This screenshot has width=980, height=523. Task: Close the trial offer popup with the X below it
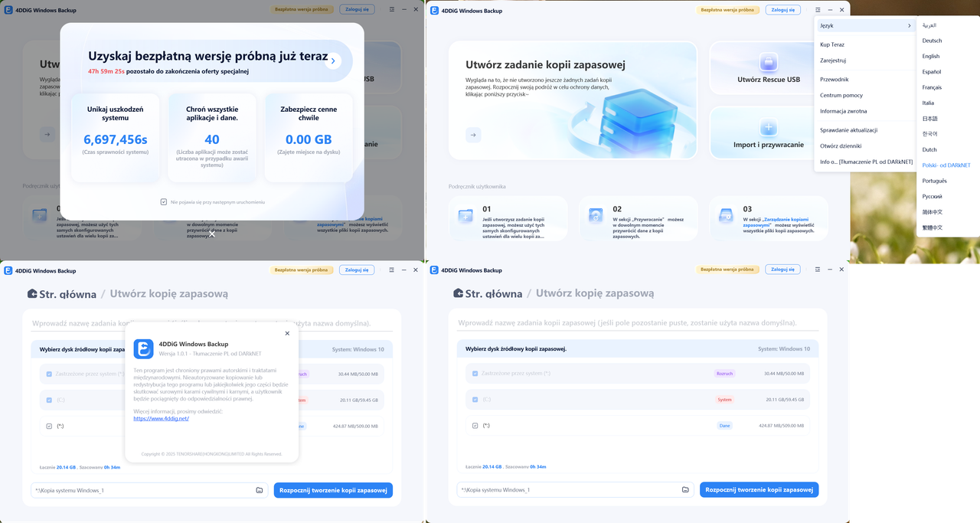(x=212, y=234)
